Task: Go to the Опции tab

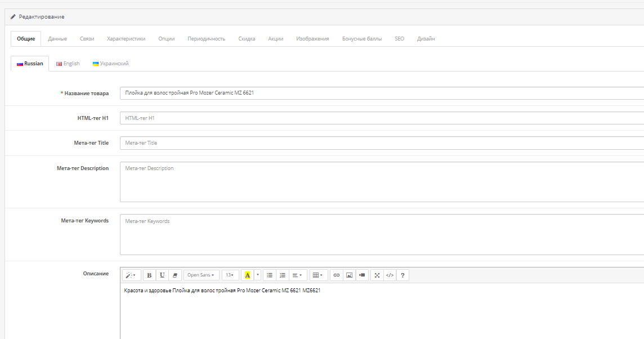Action: coord(166,39)
